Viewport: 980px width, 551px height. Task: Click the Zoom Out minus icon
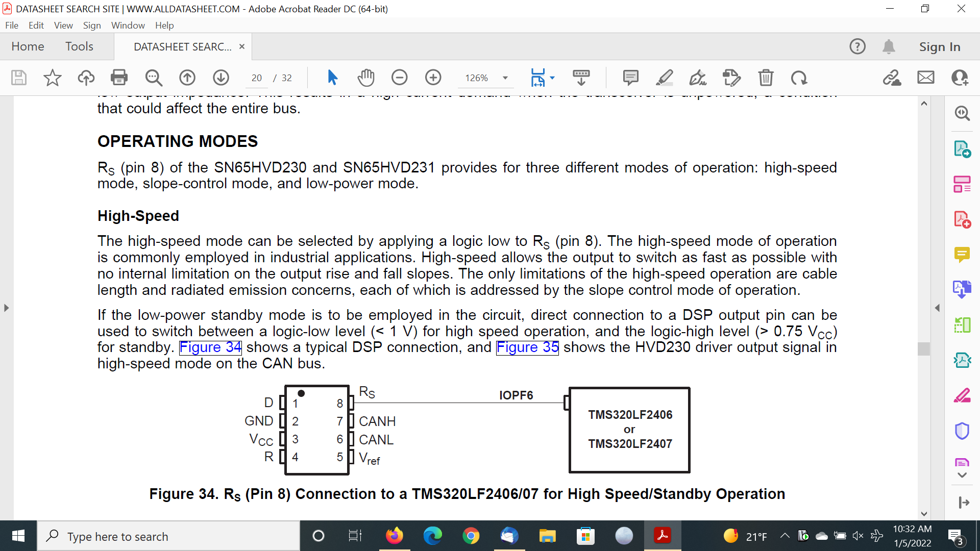click(399, 78)
